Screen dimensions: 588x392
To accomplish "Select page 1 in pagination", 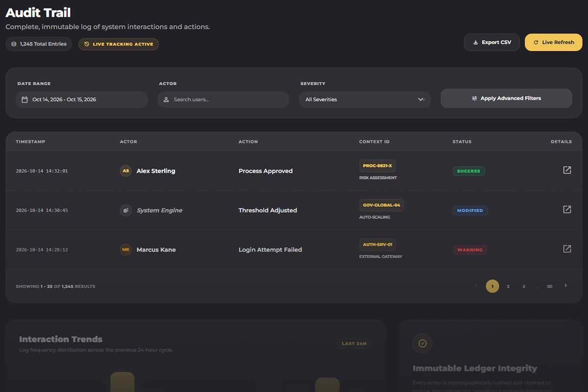I will [x=492, y=286].
